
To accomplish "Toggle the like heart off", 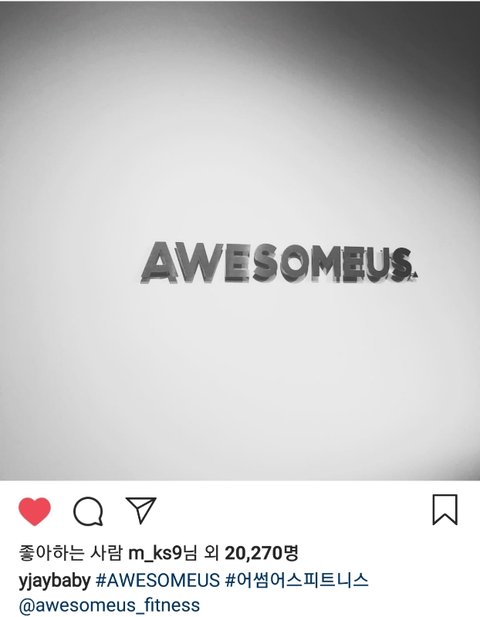I will click(x=35, y=511).
